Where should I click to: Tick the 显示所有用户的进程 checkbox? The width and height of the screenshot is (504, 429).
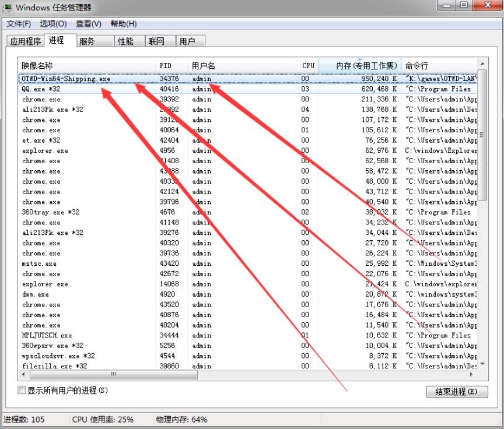(x=22, y=391)
